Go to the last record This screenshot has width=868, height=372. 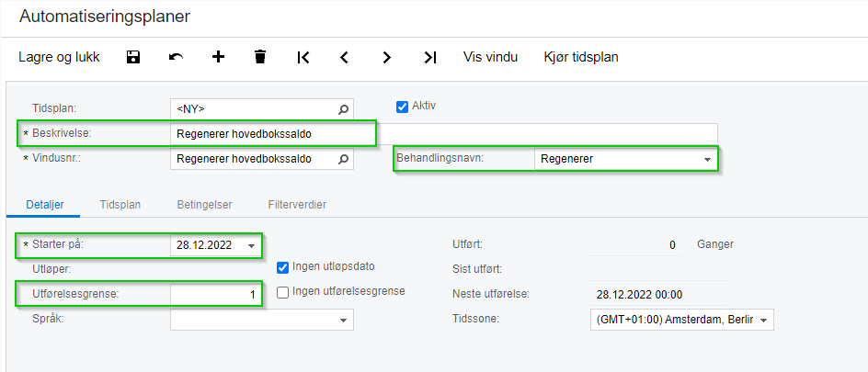pyautogui.click(x=430, y=57)
